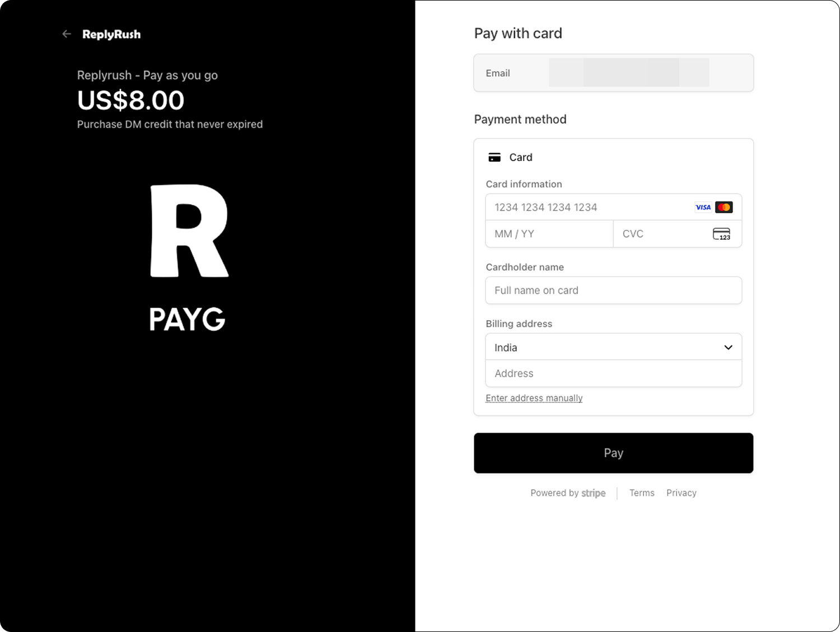Expand country list via chevron arrow
Image resolution: width=840 pixels, height=632 pixels.
pyautogui.click(x=728, y=348)
